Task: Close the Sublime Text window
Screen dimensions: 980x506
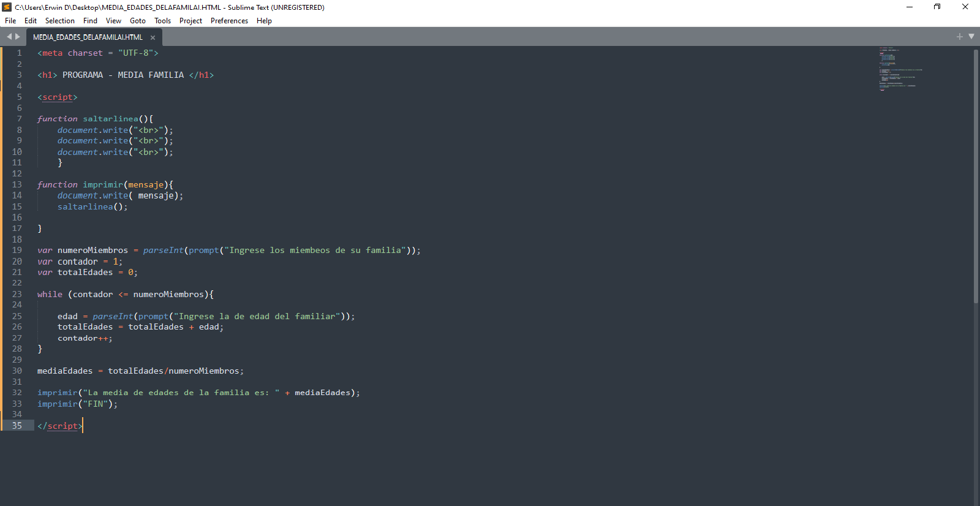Action: pos(965,7)
